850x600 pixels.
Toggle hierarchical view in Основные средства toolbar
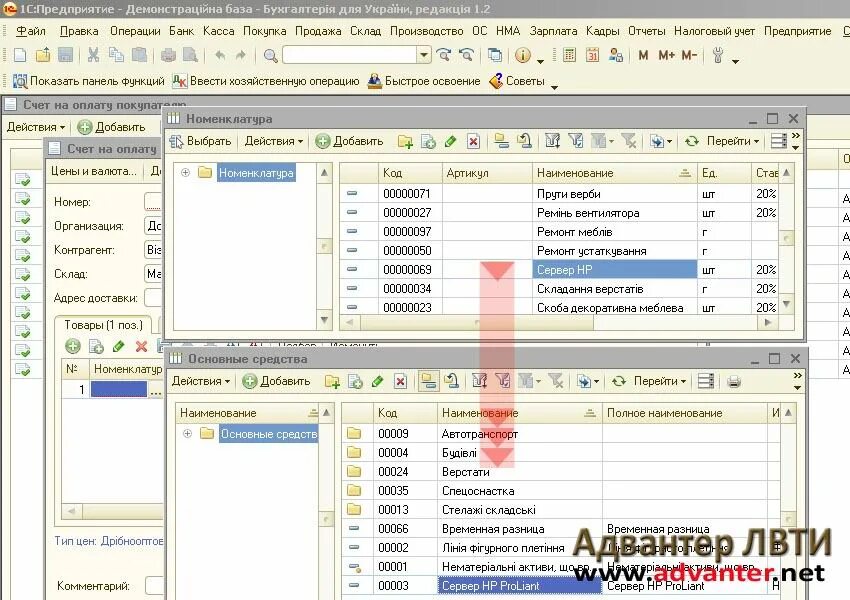tap(428, 382)
